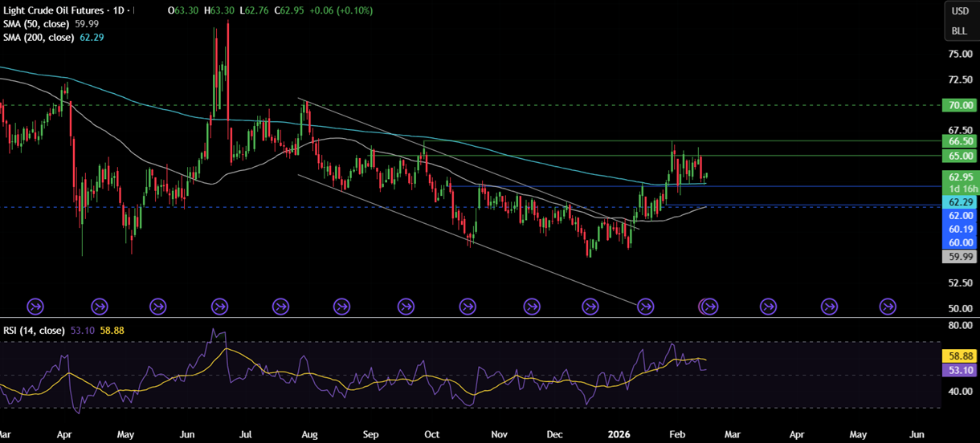Open the rollover icon between 2026 and Feb
This screenshot has width=980, height=443.
645,306
